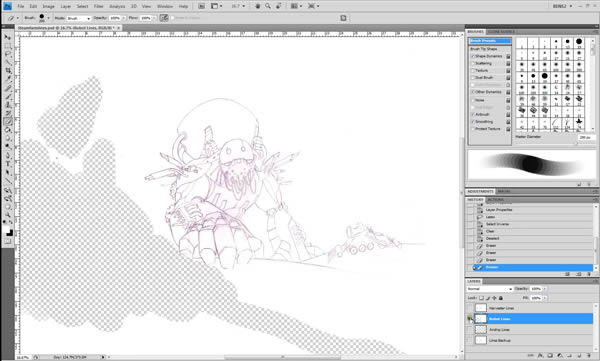Open the Arrange Documents dropdown

tap(296, 6)
